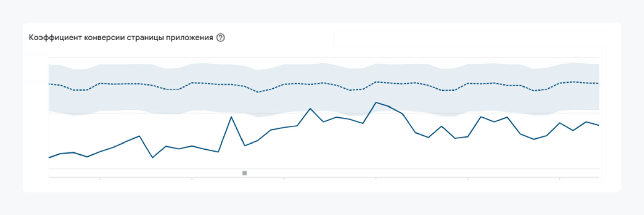Image resolution: width=644 pixels, height=215 pixels.
Task: Click the first tick mark on x-axis
Action: [x=100, y=179]
